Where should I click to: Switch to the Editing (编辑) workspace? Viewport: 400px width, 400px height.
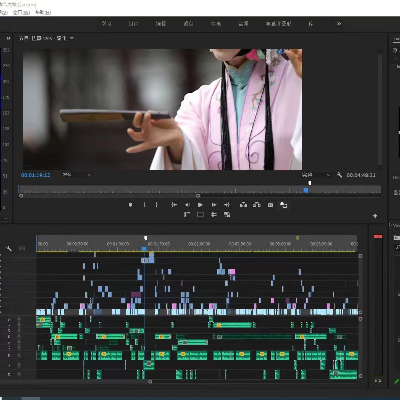click(161, 24)
